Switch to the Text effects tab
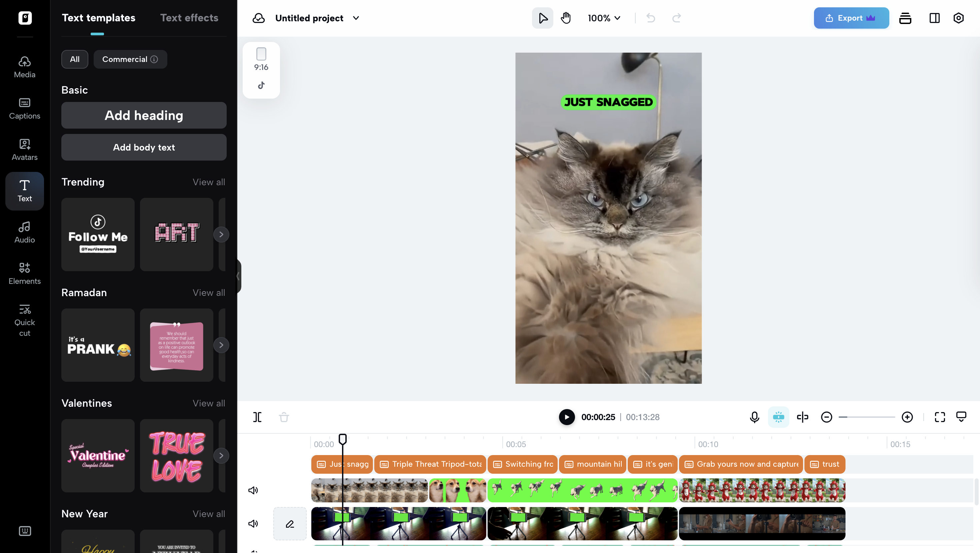 tap(189, 18)
